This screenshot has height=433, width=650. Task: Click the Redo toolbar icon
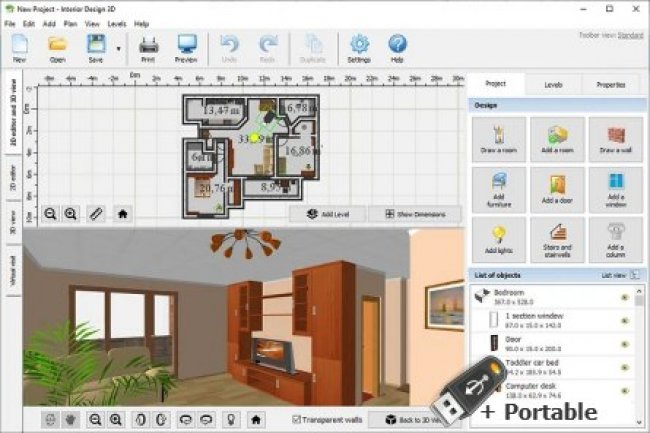[267, 48]
